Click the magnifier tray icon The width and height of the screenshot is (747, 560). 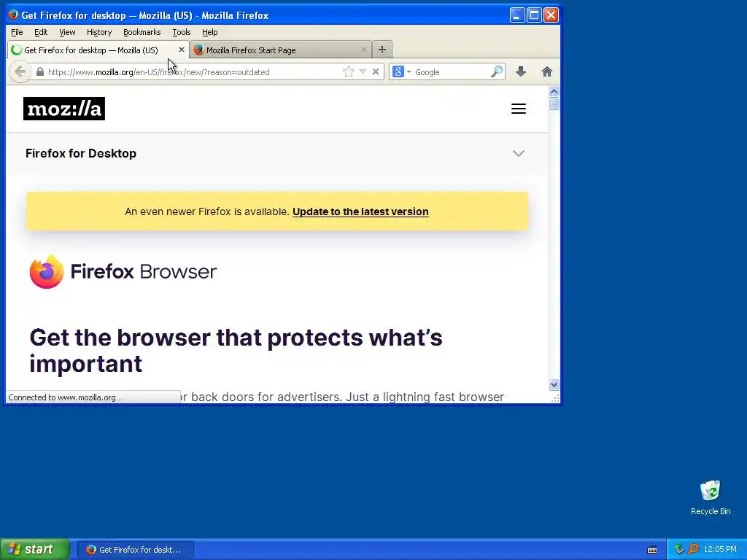(x=693, y=549)
